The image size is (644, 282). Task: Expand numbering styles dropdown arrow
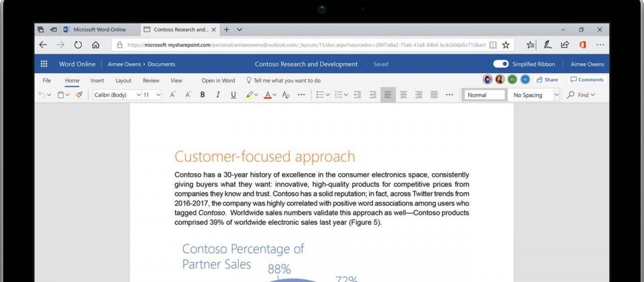click(346, 95)
